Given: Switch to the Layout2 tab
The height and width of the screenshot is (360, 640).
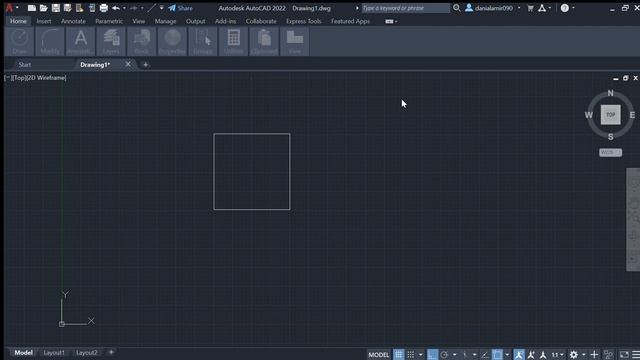Looking at the screenshot, I should coord(87,353).
